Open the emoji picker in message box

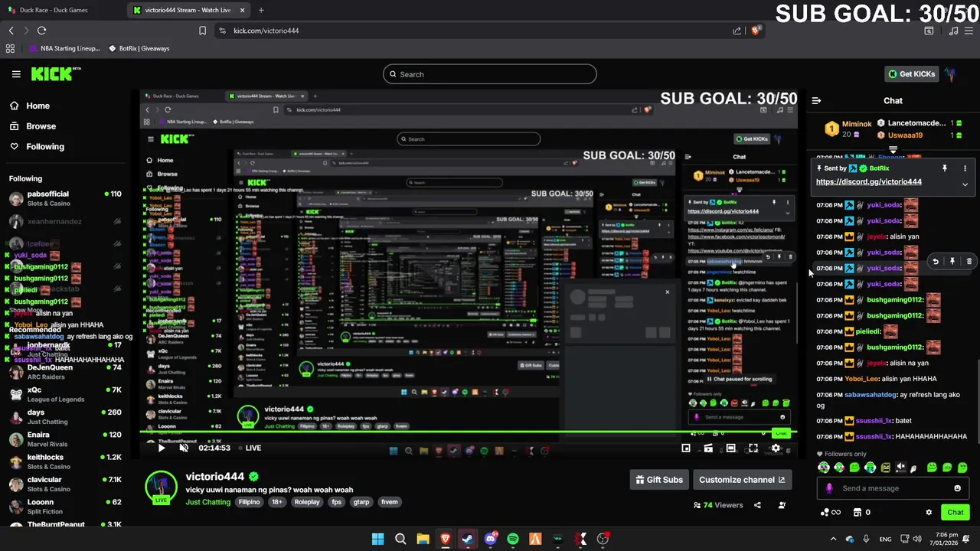point(957,488)
